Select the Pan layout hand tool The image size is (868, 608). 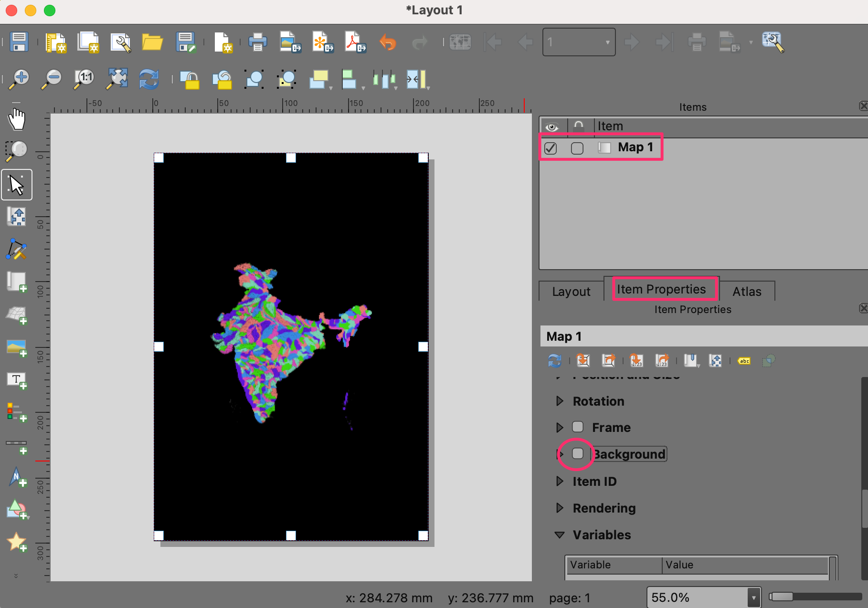(x=17, y=119)
